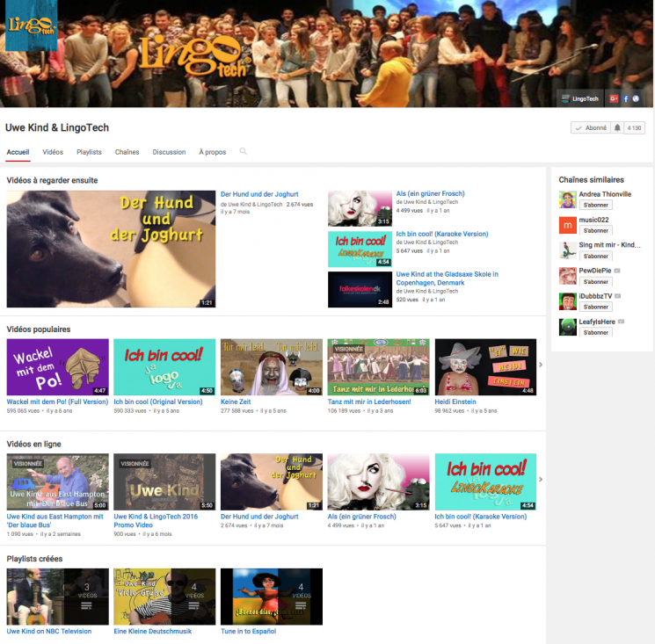Open the Playlists tab
This screenshot has height=644, width=655.
click(x=89, y=152)
